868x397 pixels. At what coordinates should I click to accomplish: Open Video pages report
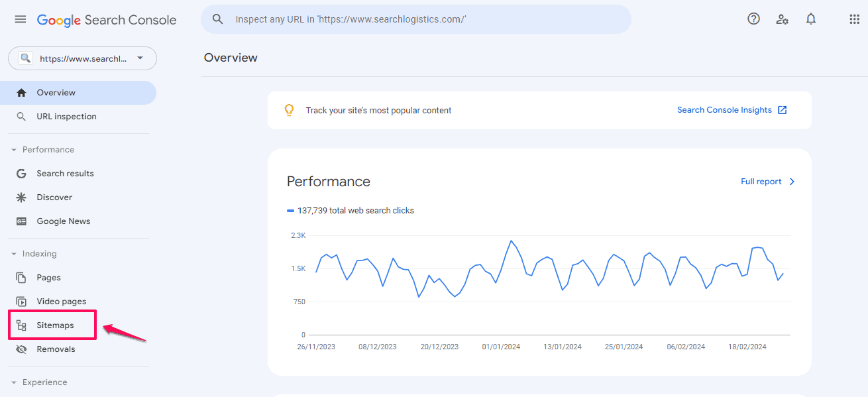pos(78,302)
